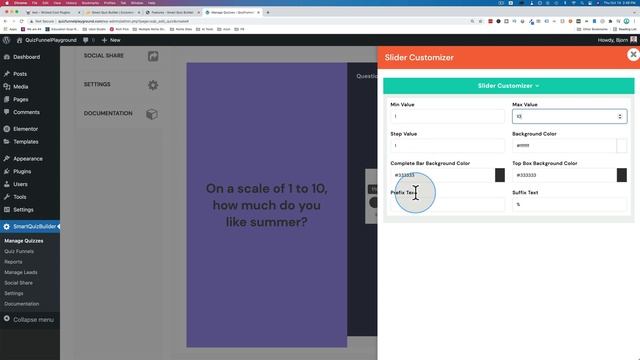Open Settings submenu link under SmartQuizBuilder
Image resolution: width=640 pixels, height=360 pixels.
tap(14, 293)
